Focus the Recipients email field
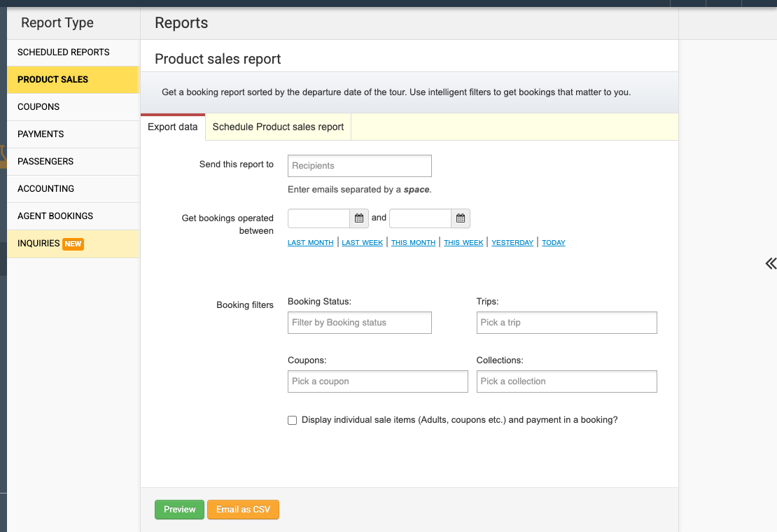The height and width of the screenshot is (532, 777). pyautogui.click(x=359, y=166)
